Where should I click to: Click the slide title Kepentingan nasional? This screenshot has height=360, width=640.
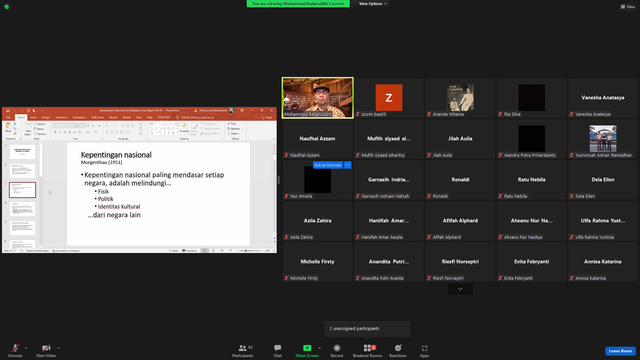click(x=116, y=155)
